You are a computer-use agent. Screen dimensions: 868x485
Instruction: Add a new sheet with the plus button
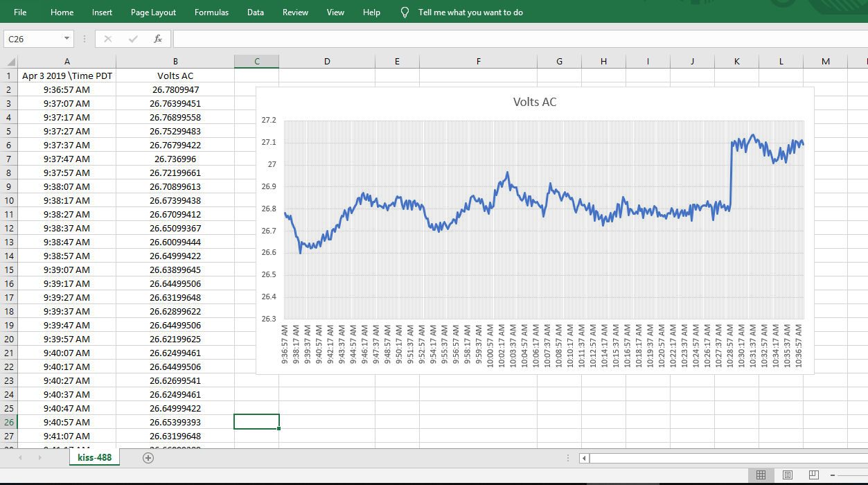click(148, 457)
